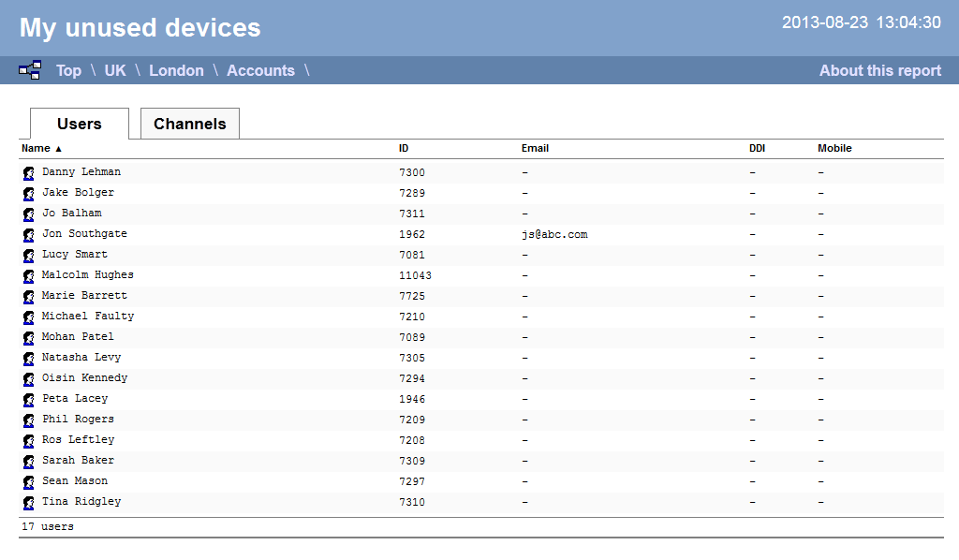
Task: Switch to the Users tab
Action: point(80,123)
